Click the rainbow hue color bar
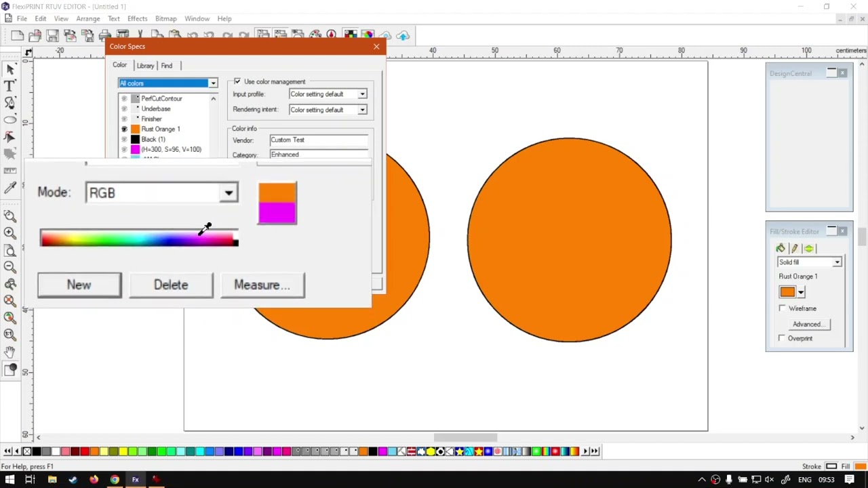The width and height of the screenshot is (868, 488). (139, 238)
